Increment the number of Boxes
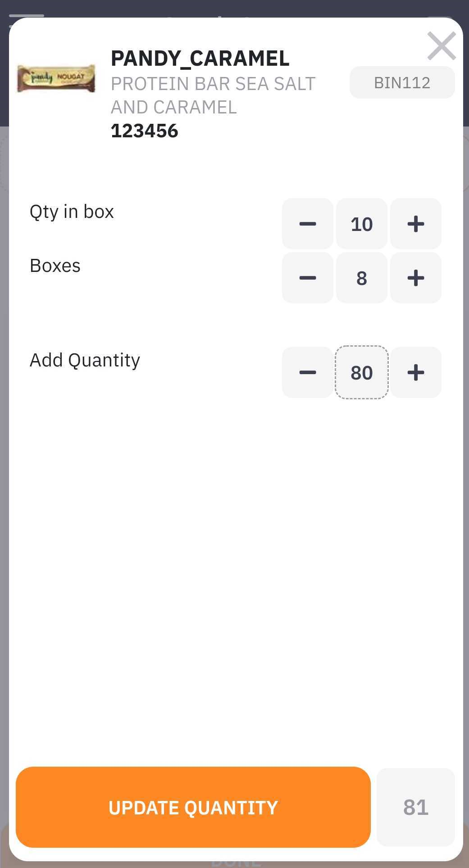The image size is (469, 868). [x=415, y=278]
